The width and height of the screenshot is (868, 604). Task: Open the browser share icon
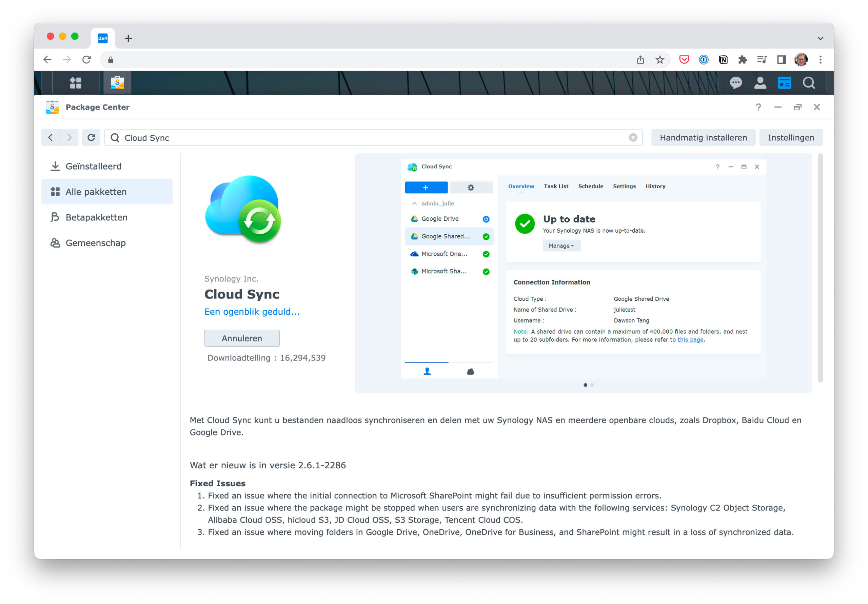[x=640, y=60]
